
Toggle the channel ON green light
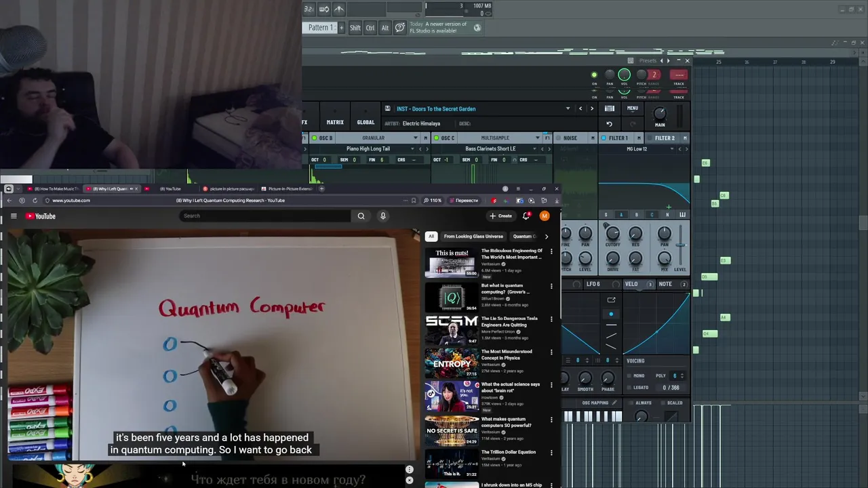tap(594, 75)
